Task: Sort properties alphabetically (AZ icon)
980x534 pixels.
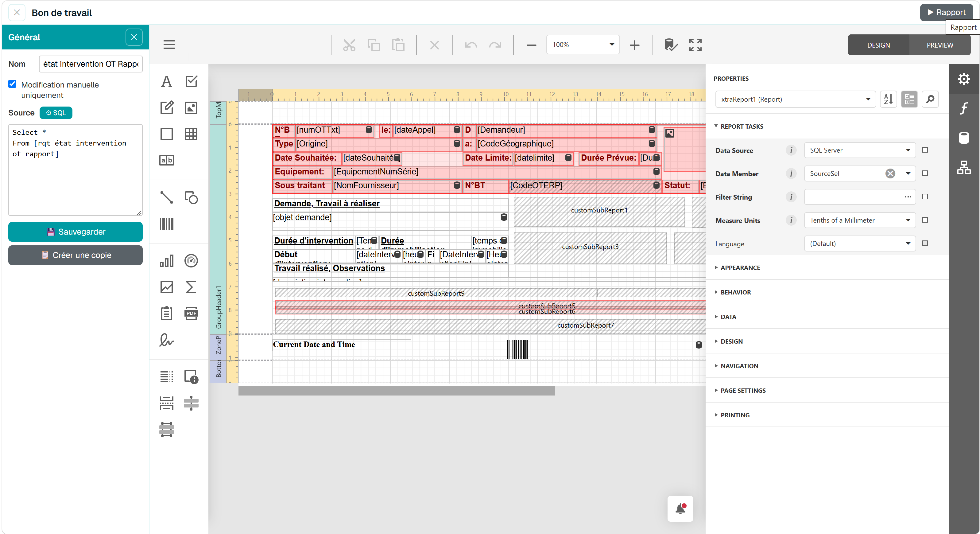Action: click(888, 99)
